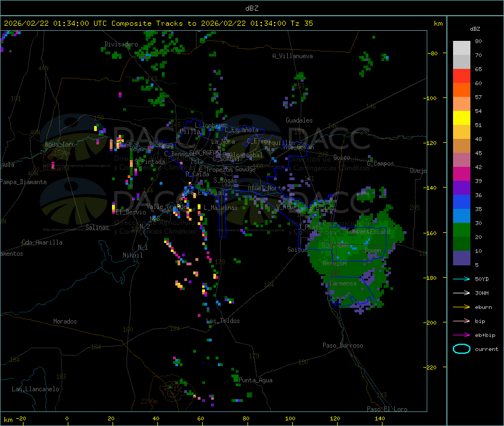Click the '0' tick on the horizontal km axis
Screen dimensions: 504x426
click(x=67, y=418)
